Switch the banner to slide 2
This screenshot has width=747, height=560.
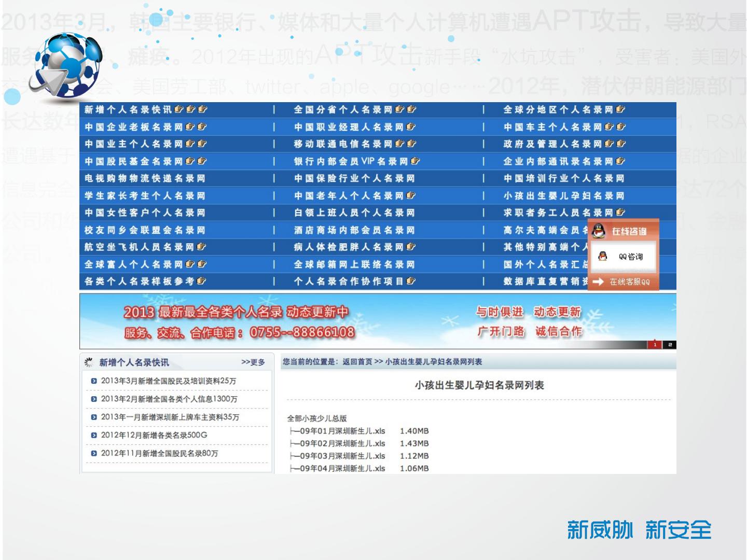[x=670, y=344]
